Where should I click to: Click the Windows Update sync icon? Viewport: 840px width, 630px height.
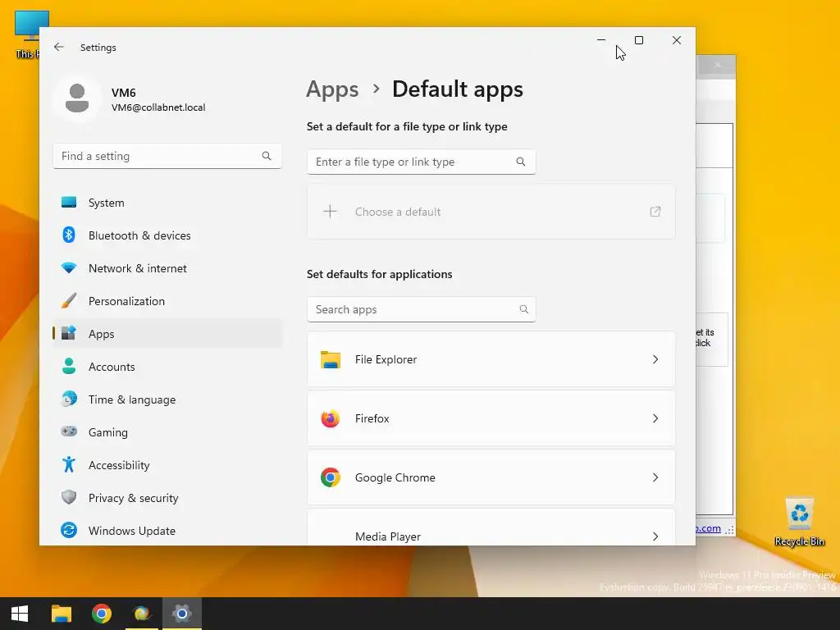point(69,531)
